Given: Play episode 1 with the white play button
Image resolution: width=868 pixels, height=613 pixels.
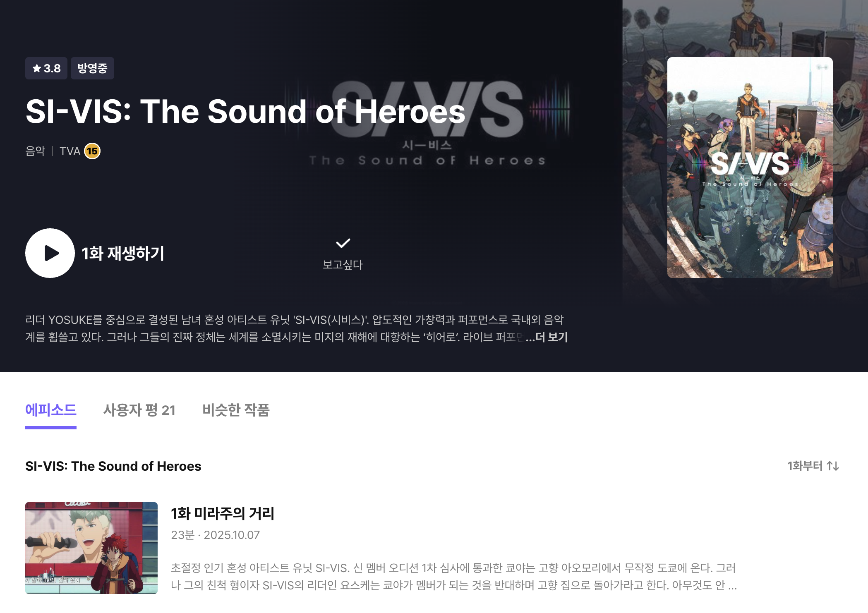Looking at the screenshot, I should click(50, 253).
